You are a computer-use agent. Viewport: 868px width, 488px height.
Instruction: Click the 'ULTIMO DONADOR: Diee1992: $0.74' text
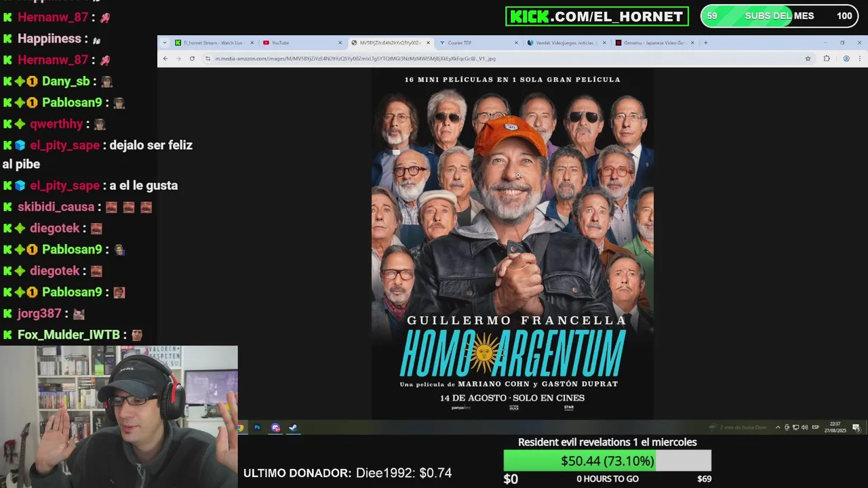[347, 473]
